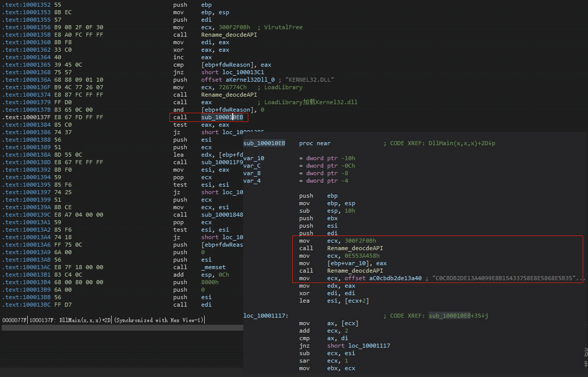The height and width of the screenshot is (377, 588).
Task: Click 'sar ecx, 1' line
Action: tap(325, 360)
